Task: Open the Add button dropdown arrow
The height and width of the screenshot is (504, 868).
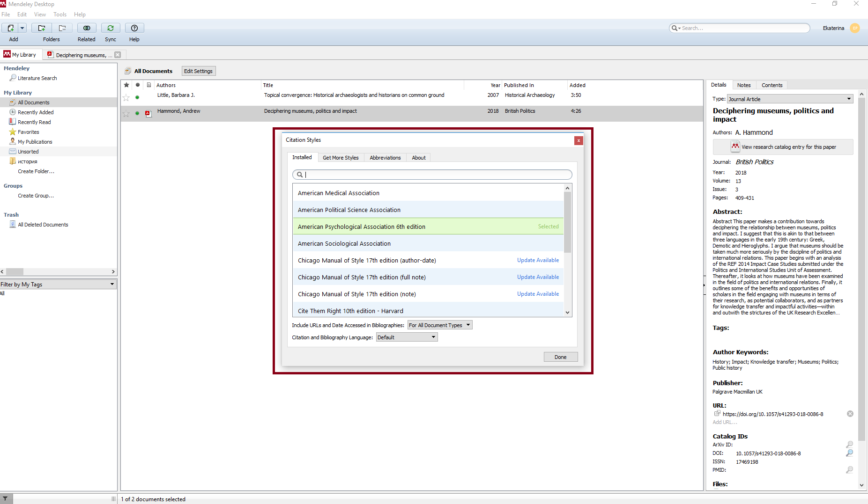Action: coord(22,28)
